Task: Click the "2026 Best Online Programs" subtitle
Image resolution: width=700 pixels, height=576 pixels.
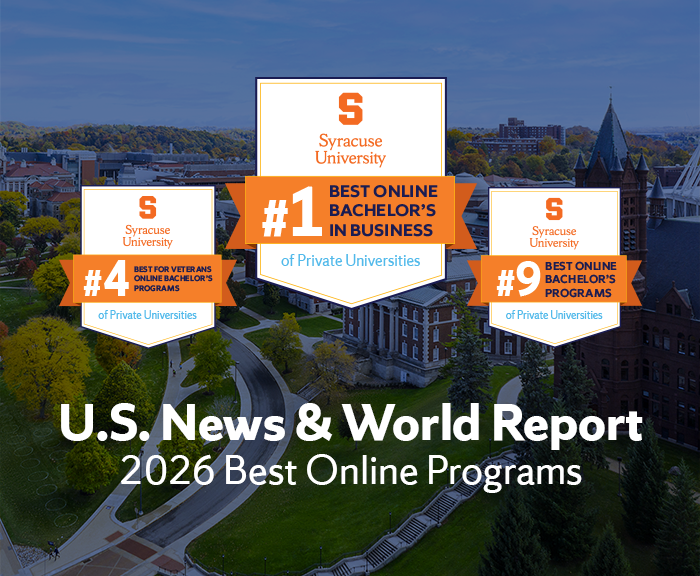Action: [x=350, y=470]
